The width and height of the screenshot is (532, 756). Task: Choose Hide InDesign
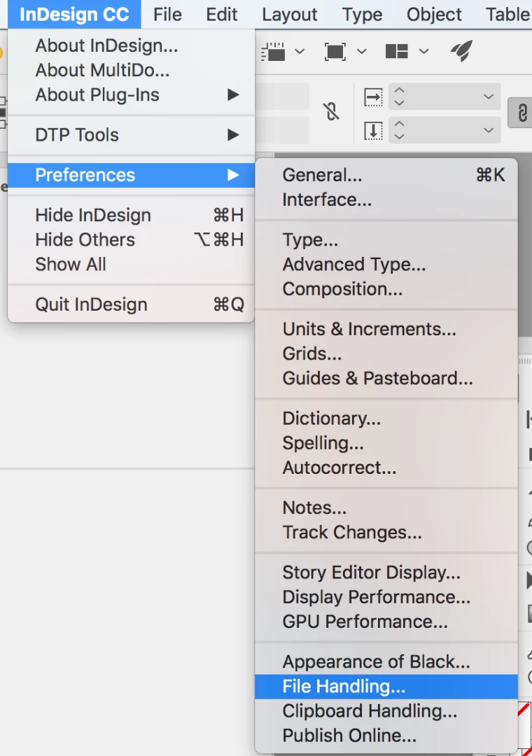pos(131,215)
